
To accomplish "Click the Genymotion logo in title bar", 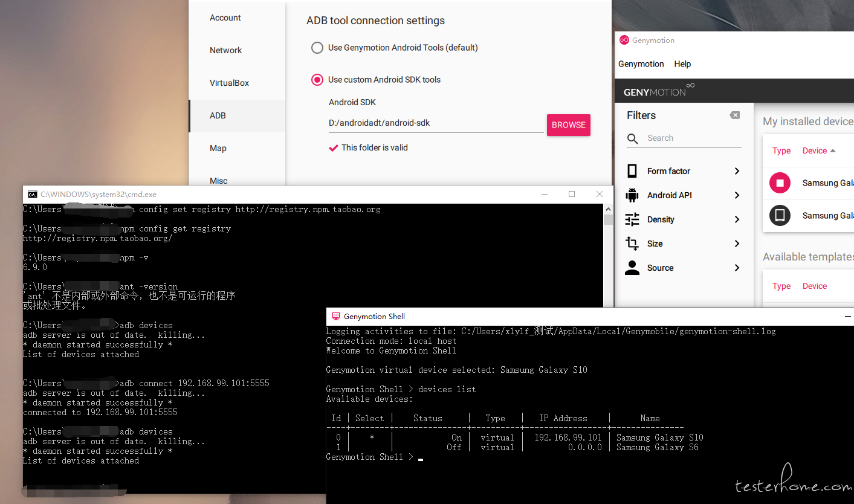I will (x=624, y=40).
